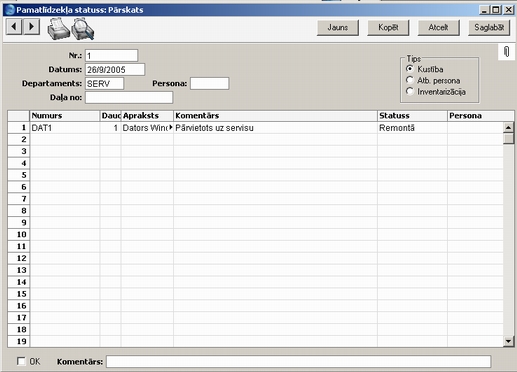Select the Remontā status cell
Image resolution: width=517 pixels, height=372 pixels.
click(x=412, y=128)
